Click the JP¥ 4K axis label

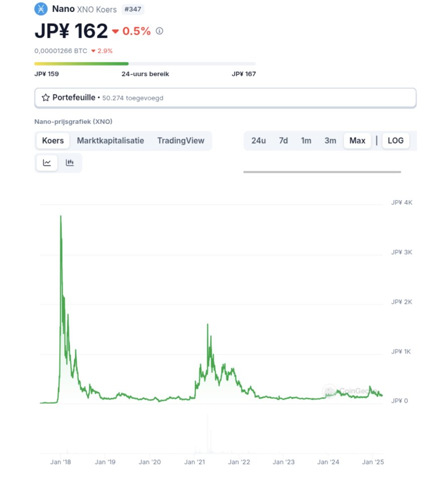[x=402, y=202]
